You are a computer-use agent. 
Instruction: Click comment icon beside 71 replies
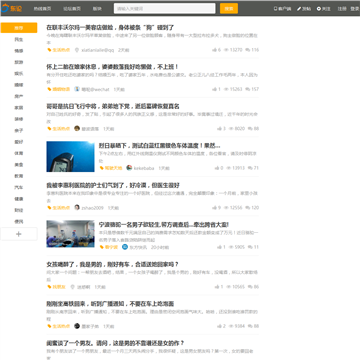[250, 168]
